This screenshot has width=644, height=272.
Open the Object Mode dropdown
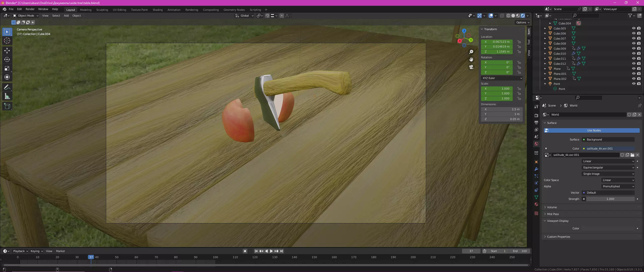[x=26, y=16]
